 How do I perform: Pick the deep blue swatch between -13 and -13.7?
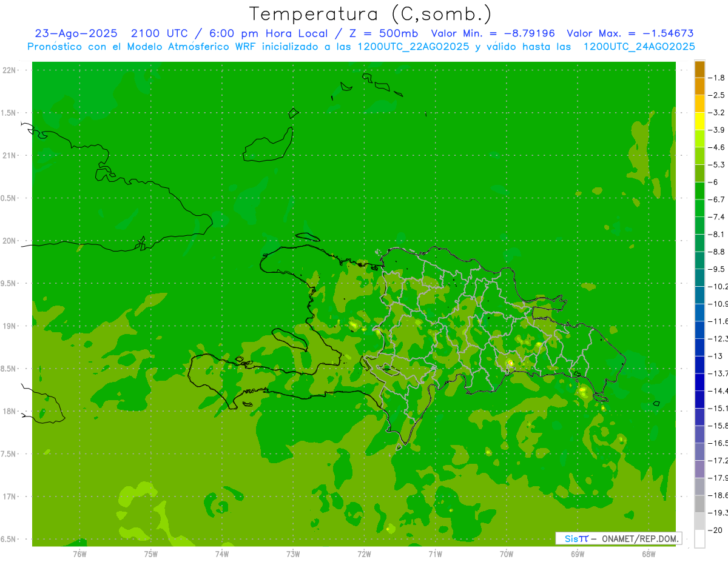[x=699, y=364]
